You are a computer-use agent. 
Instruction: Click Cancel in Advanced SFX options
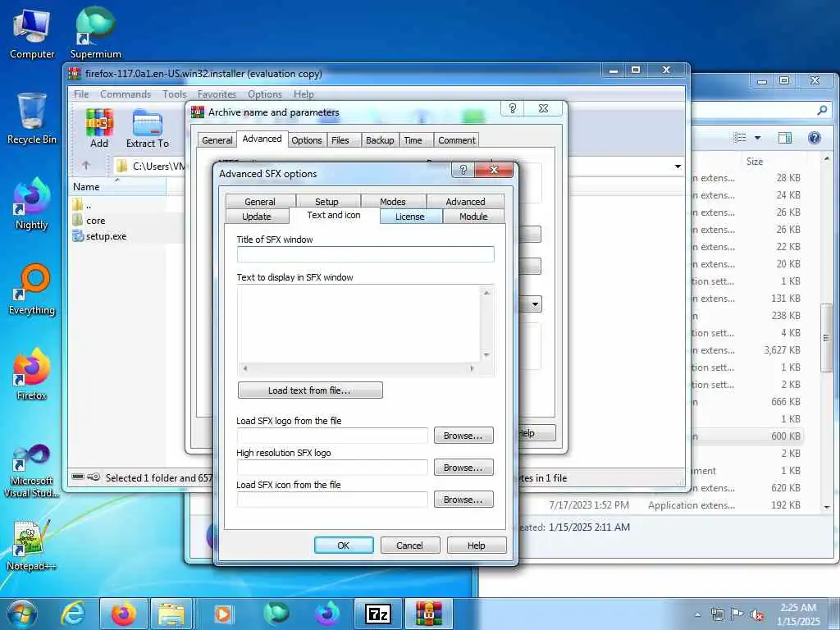point(410,546)
